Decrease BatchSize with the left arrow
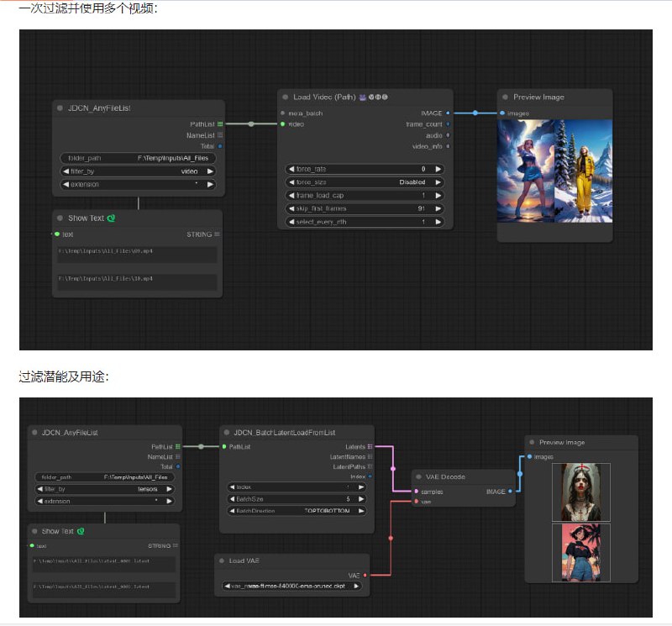The height and width of the screenshot is (626, 672). tap(231, 498)
